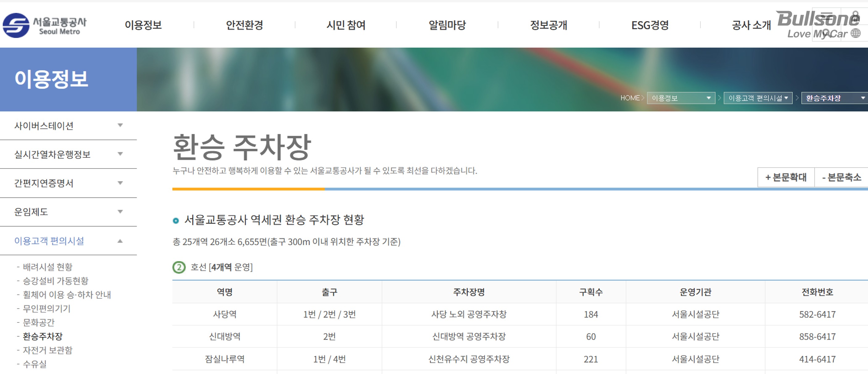Open the hamburger menu icon
The image size is (868, 374).
(x=827, y=17)
